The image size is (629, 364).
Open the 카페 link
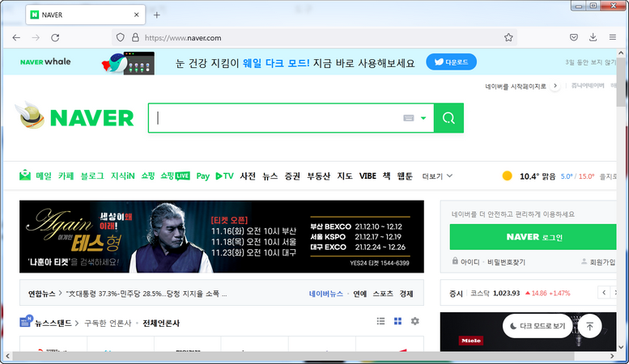tap(66, 176)
